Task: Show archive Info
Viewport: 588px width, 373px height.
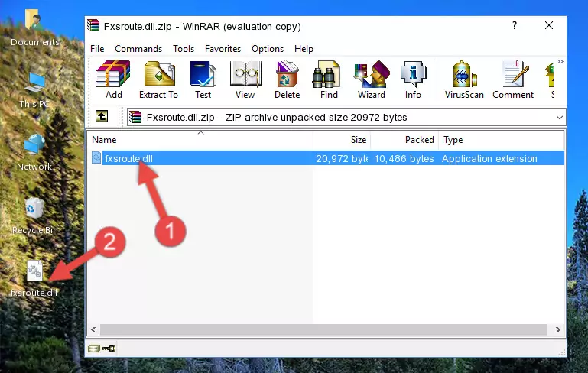Action: pos(413,79)
